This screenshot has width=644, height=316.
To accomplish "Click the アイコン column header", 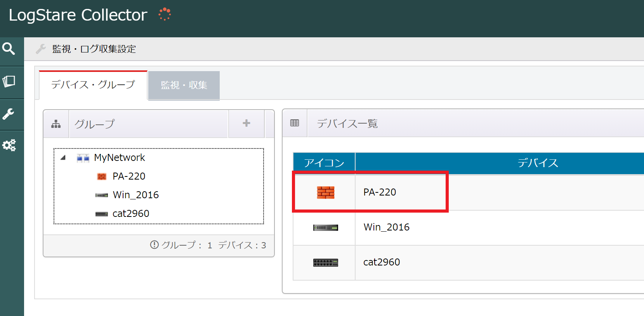I will (x=324, y=163).
